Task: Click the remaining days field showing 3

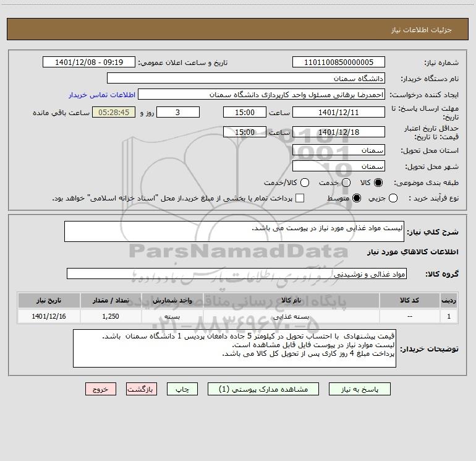Action: [178, 112]
